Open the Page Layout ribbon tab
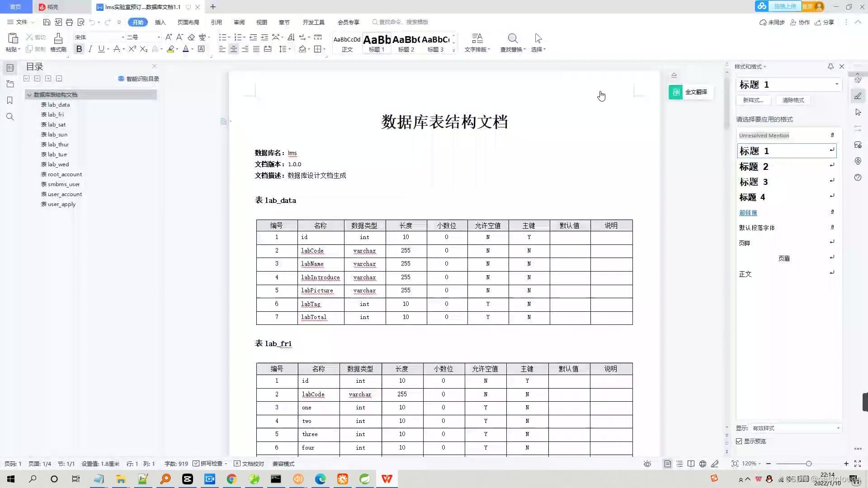 coord(188,22)
